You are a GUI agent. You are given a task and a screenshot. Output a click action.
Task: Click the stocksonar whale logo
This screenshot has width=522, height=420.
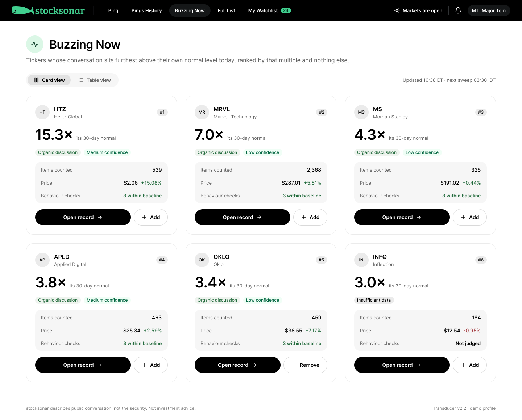click(48, 10)
